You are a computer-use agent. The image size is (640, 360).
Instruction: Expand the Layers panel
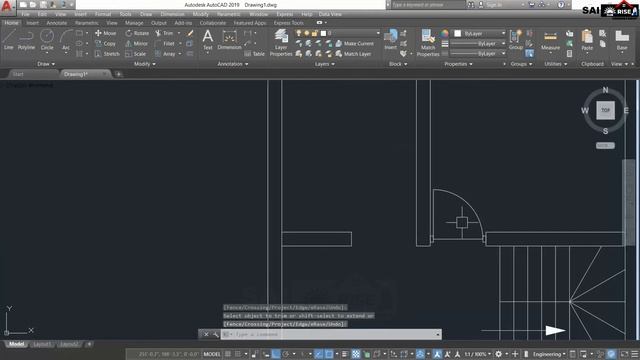point(325,64)
